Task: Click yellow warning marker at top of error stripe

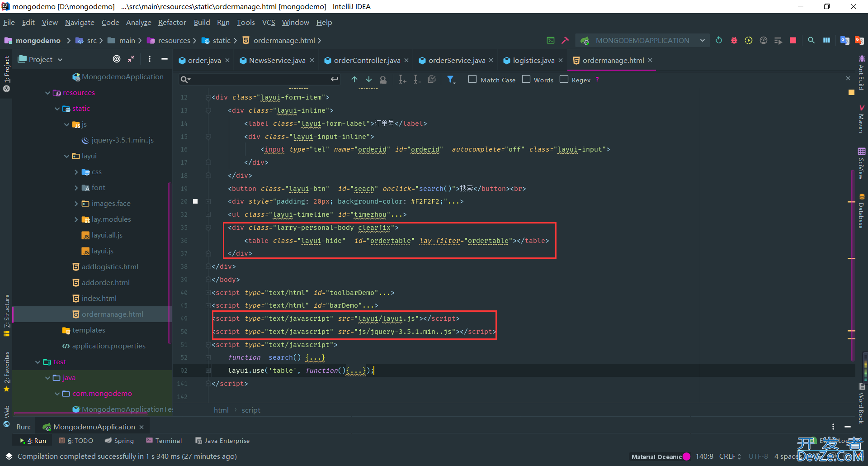Action: click(851, 92)
